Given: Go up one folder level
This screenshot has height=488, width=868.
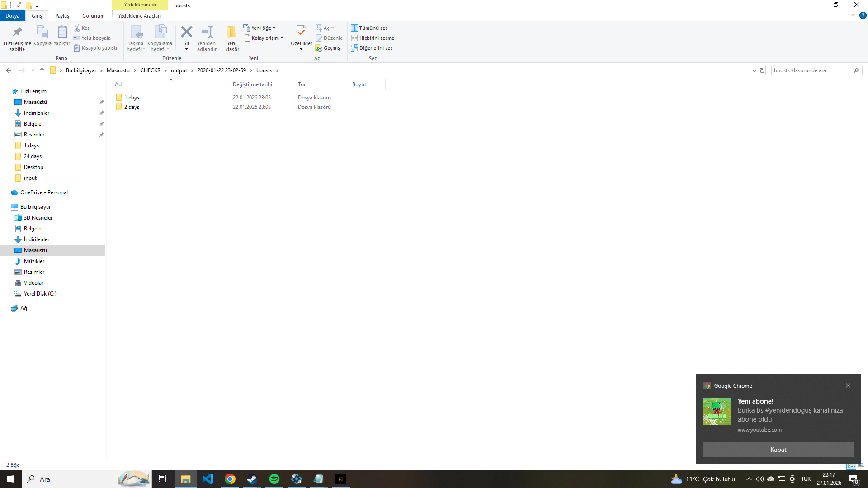Looking at the screenshot, I should [x=42, y=70].
